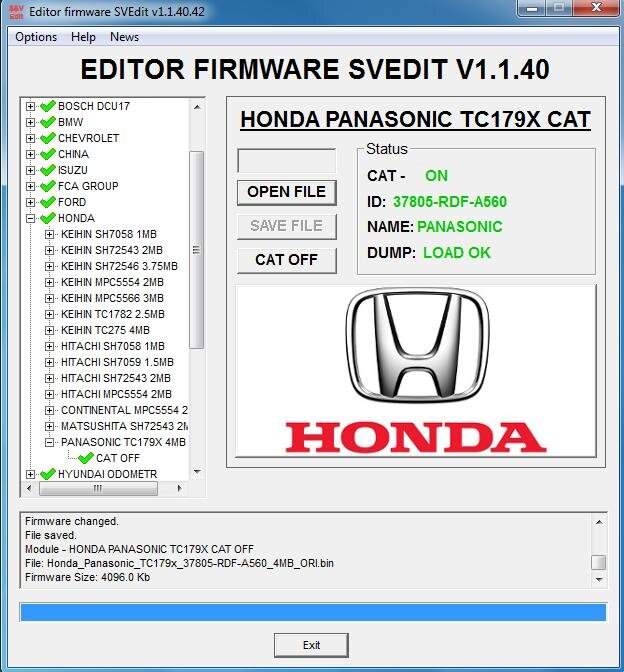This screenshot has width=624, height=672.
Task: Expand the KEIHIN TC275 4MB node
Action: click(x=49, y=330)
